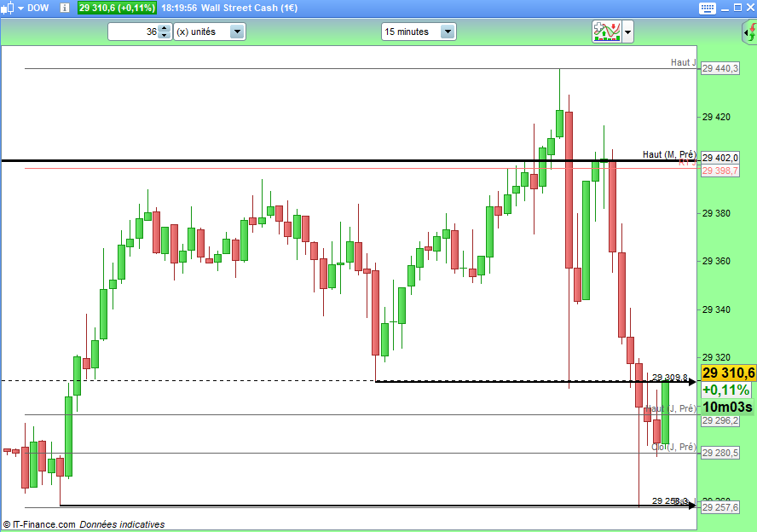Select the Haut (M, Pré) line label

point(669,154)
